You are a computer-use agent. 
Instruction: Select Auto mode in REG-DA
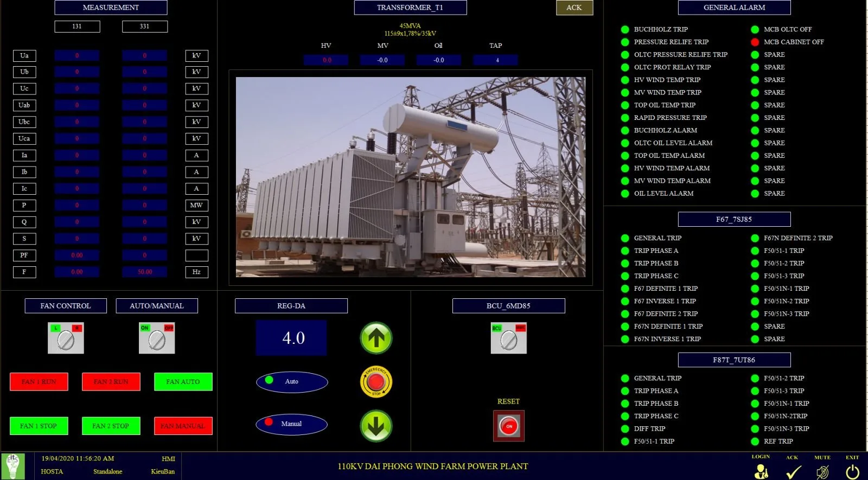click(292, 382)
